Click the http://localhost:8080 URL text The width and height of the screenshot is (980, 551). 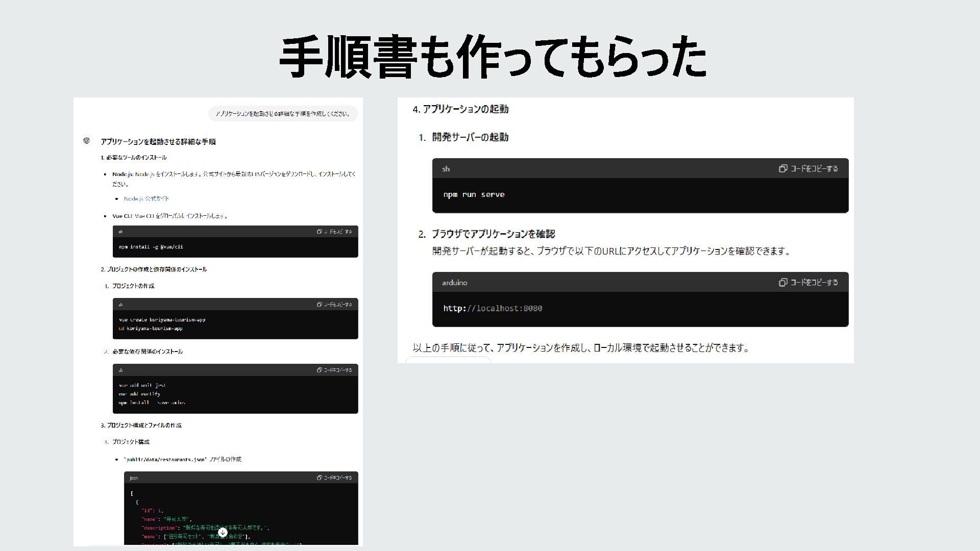pyautogui.click(x=492, y=309)
